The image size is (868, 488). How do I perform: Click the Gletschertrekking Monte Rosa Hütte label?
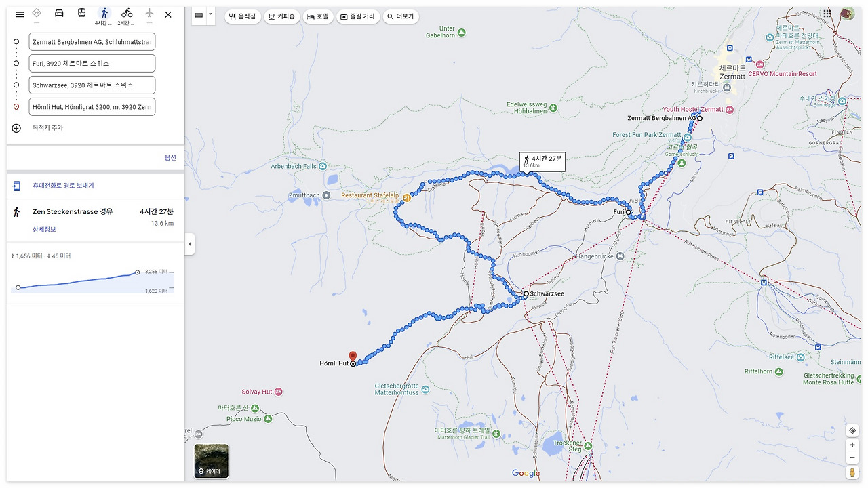click(x=829, y=379)
